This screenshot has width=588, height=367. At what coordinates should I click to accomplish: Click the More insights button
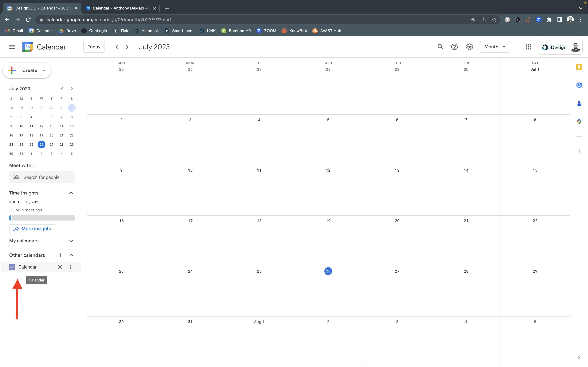click(x=32, y=229)
